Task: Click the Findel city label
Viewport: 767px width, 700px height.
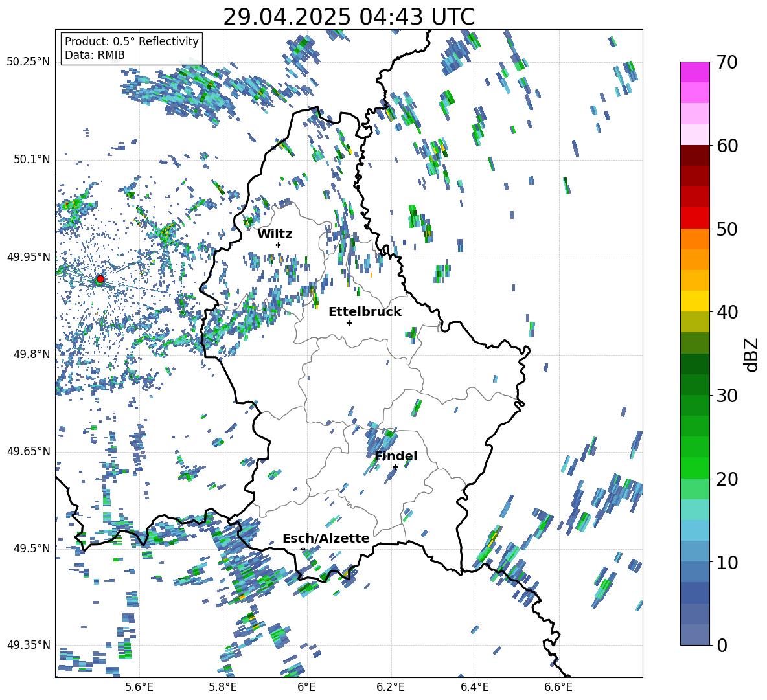Action: tap(396, 456)
